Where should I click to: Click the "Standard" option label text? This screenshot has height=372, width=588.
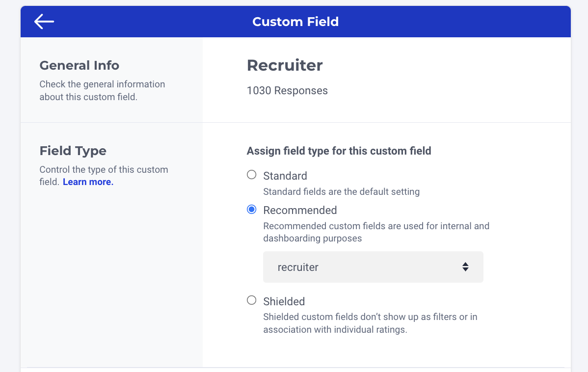(285, 176)
